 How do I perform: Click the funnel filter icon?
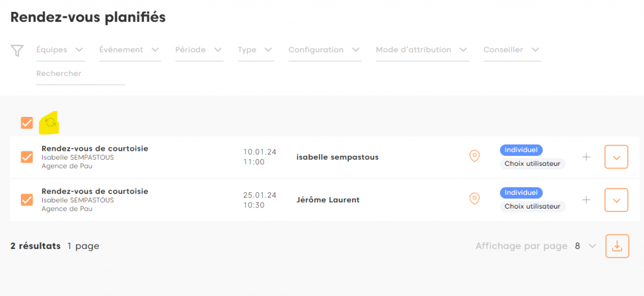click(x=18, y=50)
